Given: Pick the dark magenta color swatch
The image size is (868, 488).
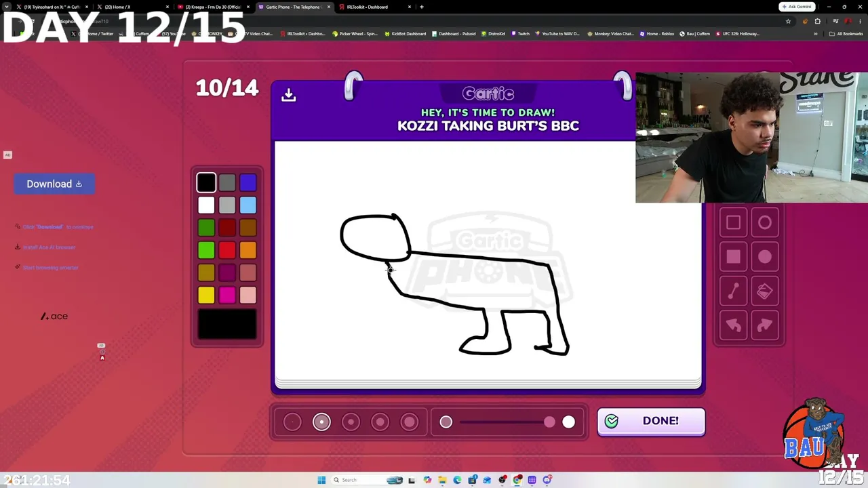Looking at the screenshot, I should pos(227,272).
